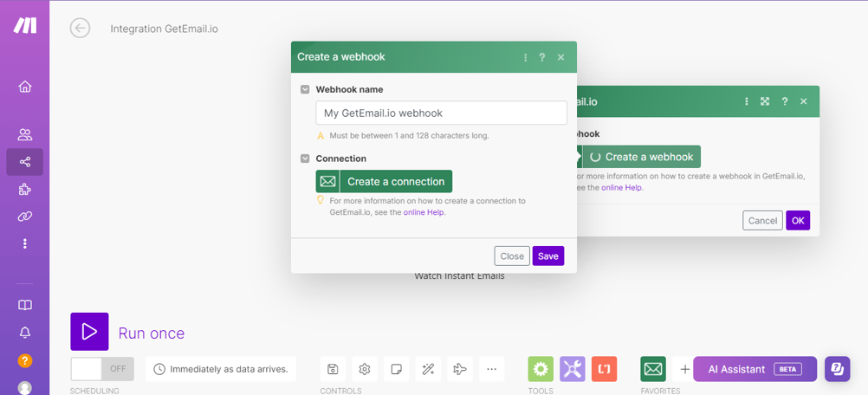
Task: Click the purple 'Run once' label
Action: (151, 333)
